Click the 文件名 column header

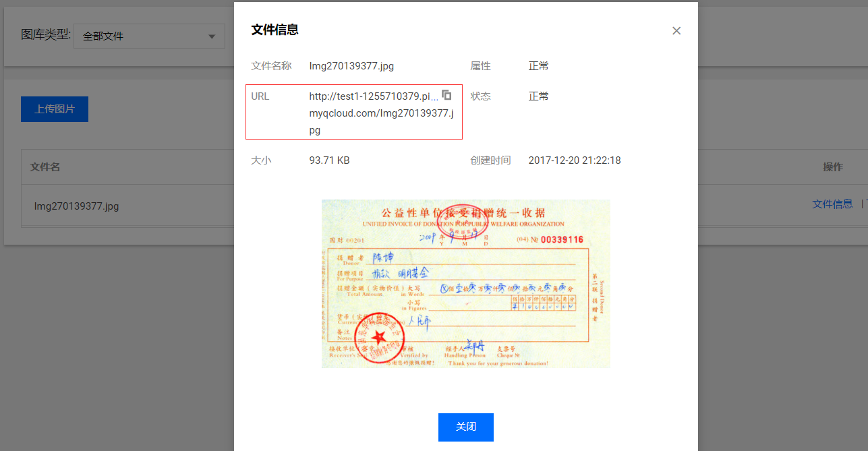45,167
